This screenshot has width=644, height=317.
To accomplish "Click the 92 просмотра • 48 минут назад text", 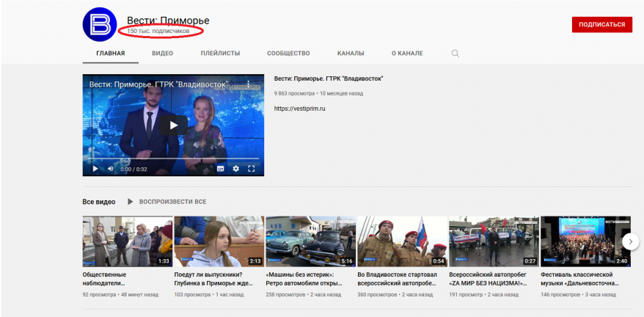I will 120,295.
